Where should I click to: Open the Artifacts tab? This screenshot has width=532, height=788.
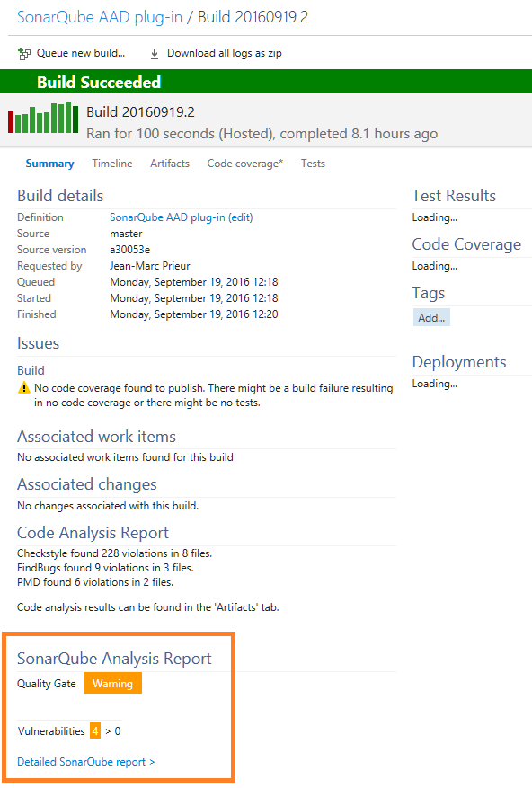coord(170,164)
